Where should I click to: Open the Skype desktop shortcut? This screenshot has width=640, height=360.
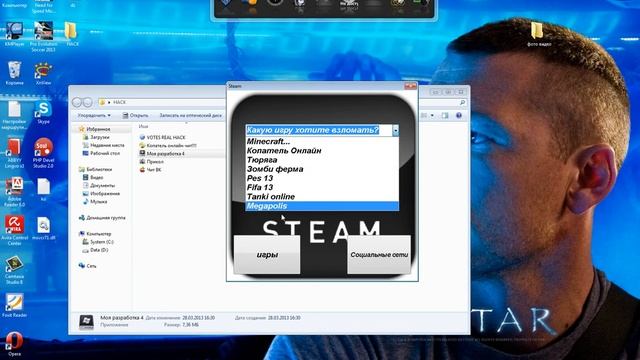coord(43,112)
